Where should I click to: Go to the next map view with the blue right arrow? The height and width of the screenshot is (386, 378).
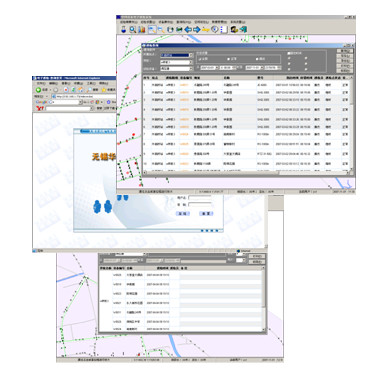[197, 30]
